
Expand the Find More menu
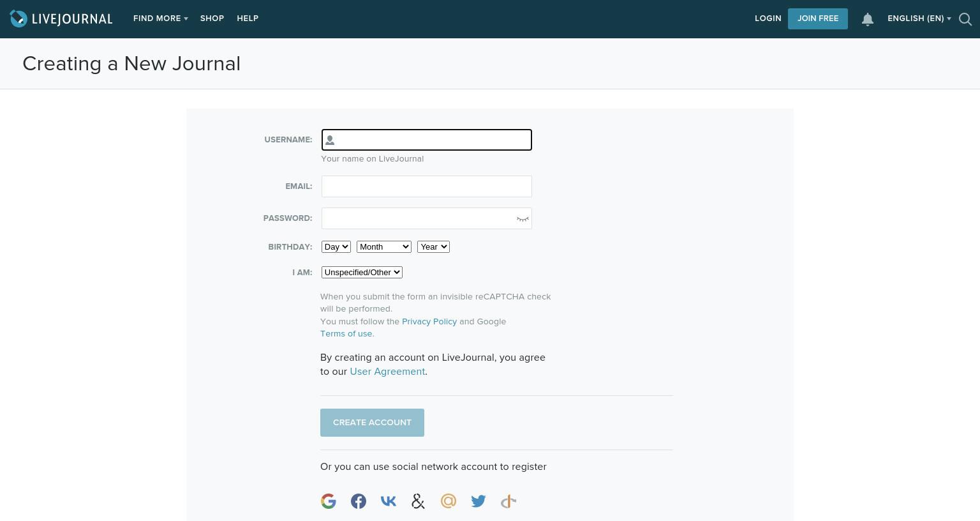tap(161, 19)
